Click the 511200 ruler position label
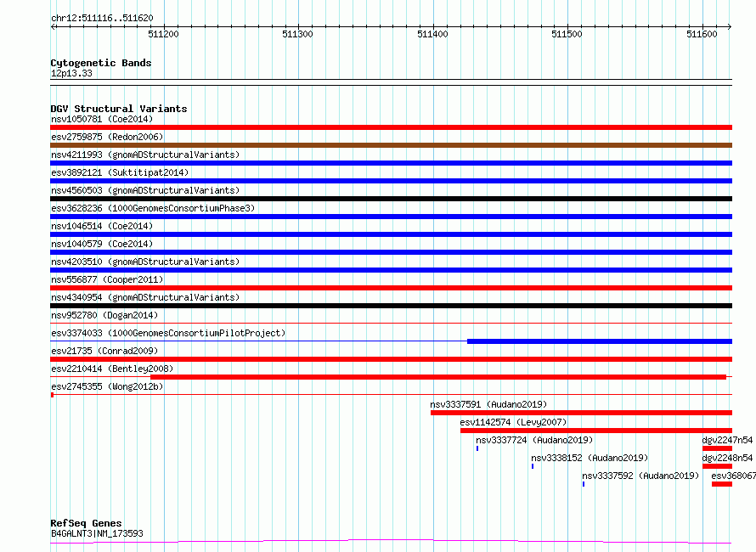Image resolution: width=756 pixels, height=552 pixels. point(163,34)
